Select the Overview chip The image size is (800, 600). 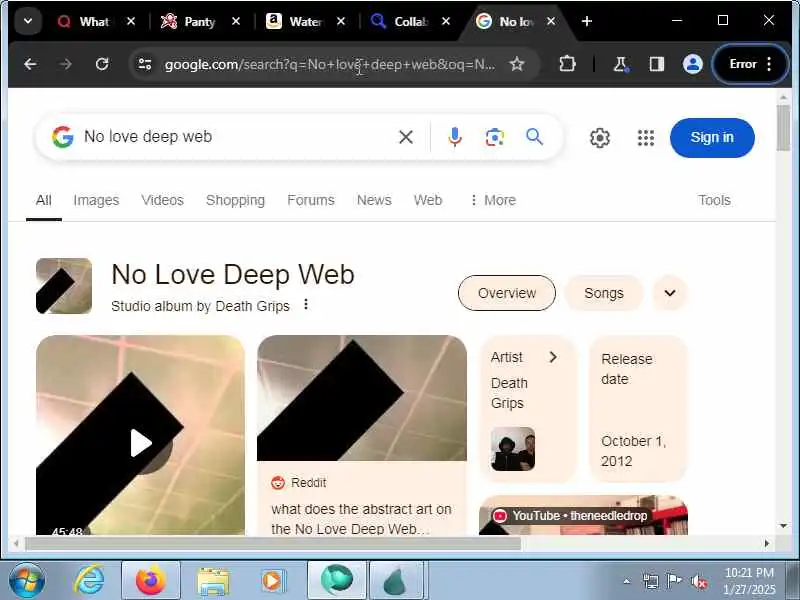[507, 293]
